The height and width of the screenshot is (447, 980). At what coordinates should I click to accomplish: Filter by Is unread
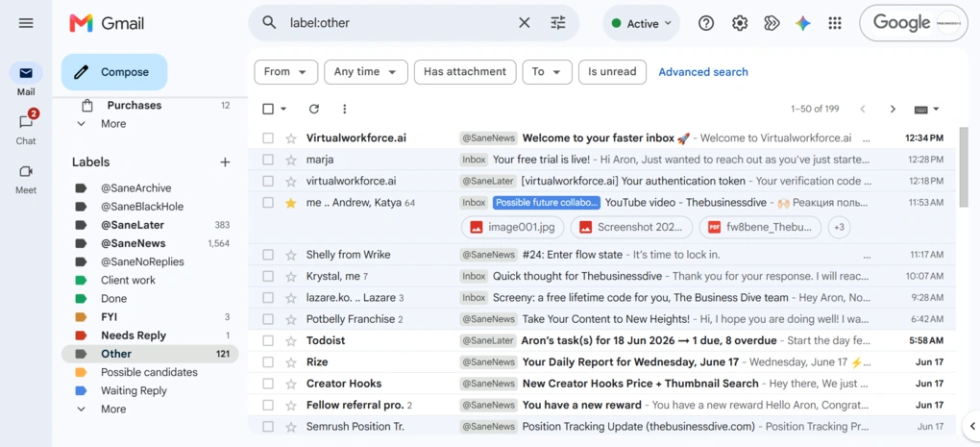point(612,72)
